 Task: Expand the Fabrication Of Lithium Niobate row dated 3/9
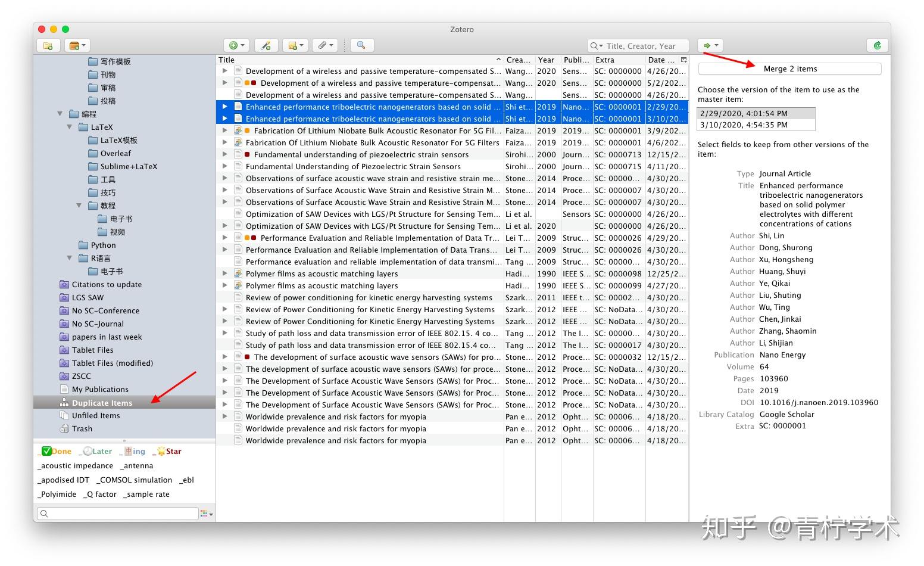point(225,130)
